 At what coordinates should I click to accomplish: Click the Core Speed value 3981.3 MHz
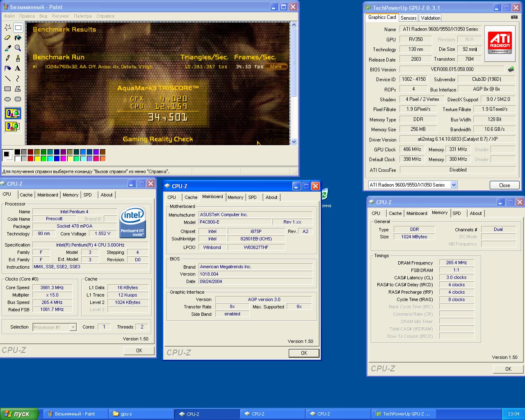[x=52, y=288]
